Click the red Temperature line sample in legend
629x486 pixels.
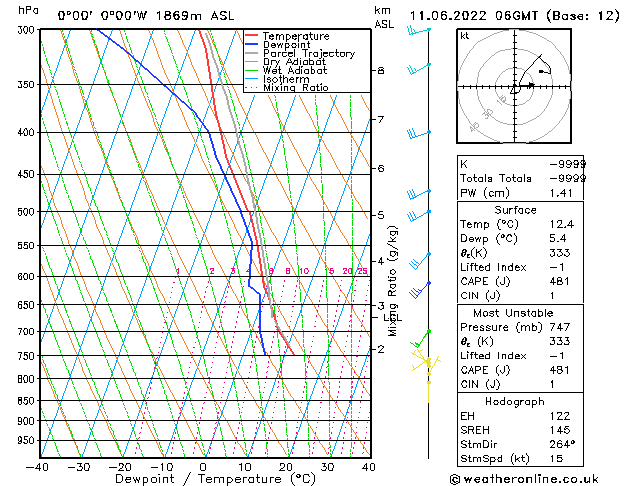pos(252,36)
